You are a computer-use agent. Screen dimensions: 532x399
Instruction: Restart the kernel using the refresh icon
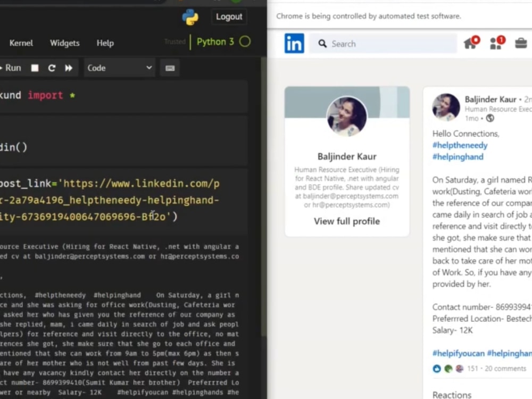click(x=51, y=68)
